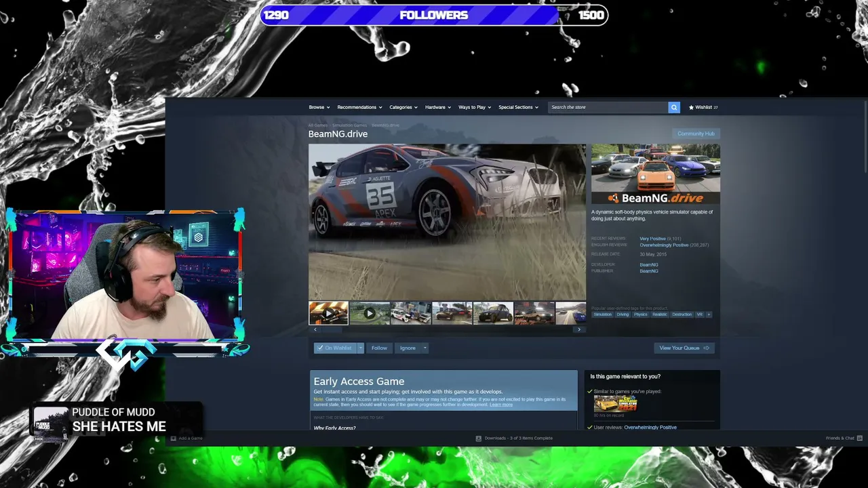Open the Hardware menu dropdown

tap(438, 107)
